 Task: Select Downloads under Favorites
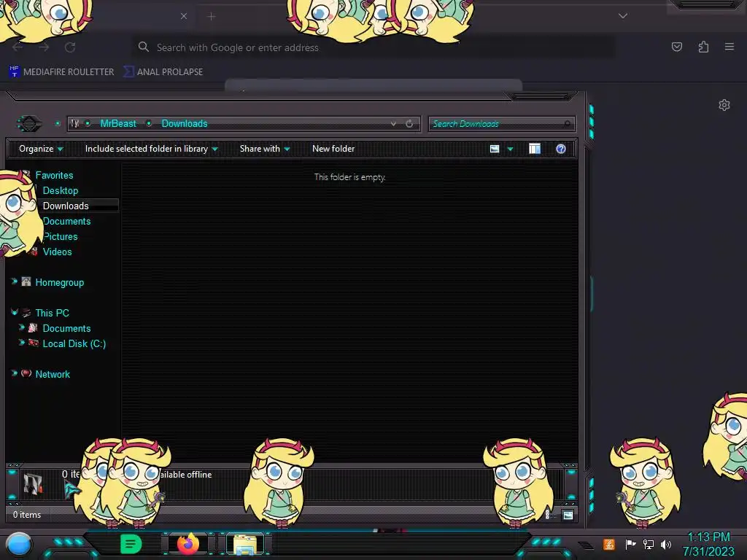(66, 206)
